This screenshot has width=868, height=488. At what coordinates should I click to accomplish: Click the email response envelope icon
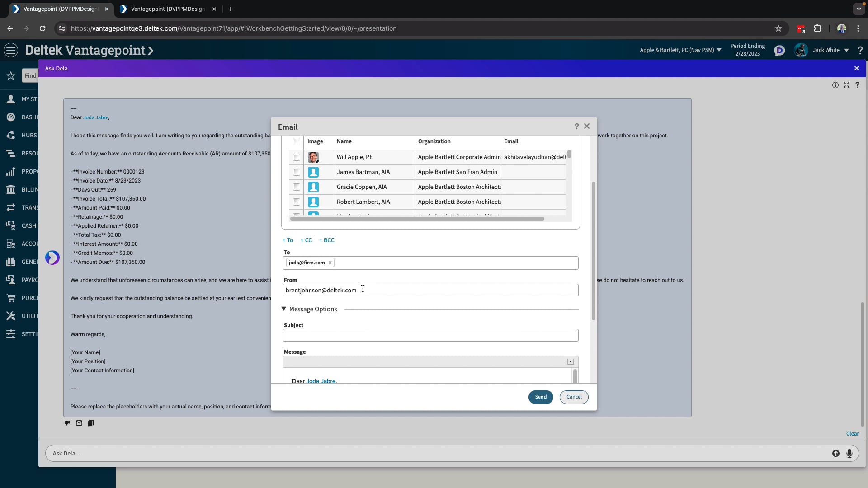[x=79, y=423]
